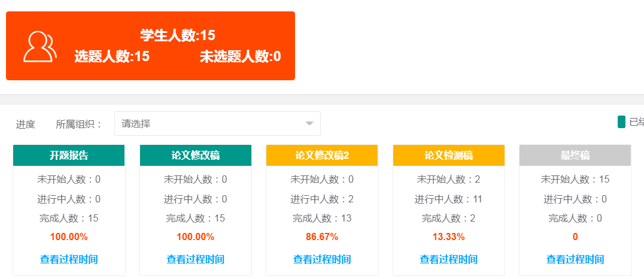Select the 最终稿 stage header
The width and height of the screenshot is (644, 279).
click(575, 156)
